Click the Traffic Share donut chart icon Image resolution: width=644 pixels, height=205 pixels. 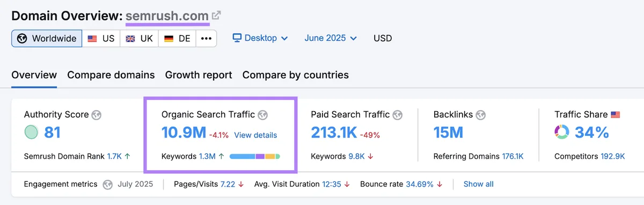click(x=562, y=133)
